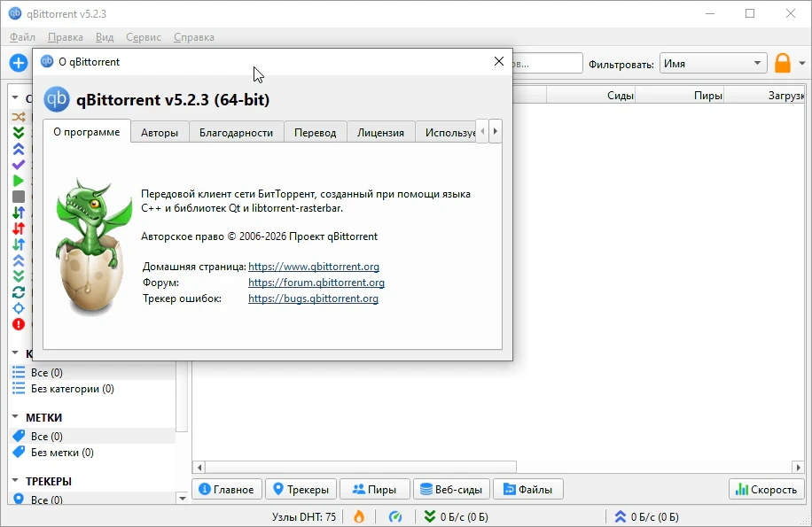Image resolution: width=812 pixels, height=527 pixels.
Task: Collapse the categories section triangle above 'Без категории'
Action: 15,353
